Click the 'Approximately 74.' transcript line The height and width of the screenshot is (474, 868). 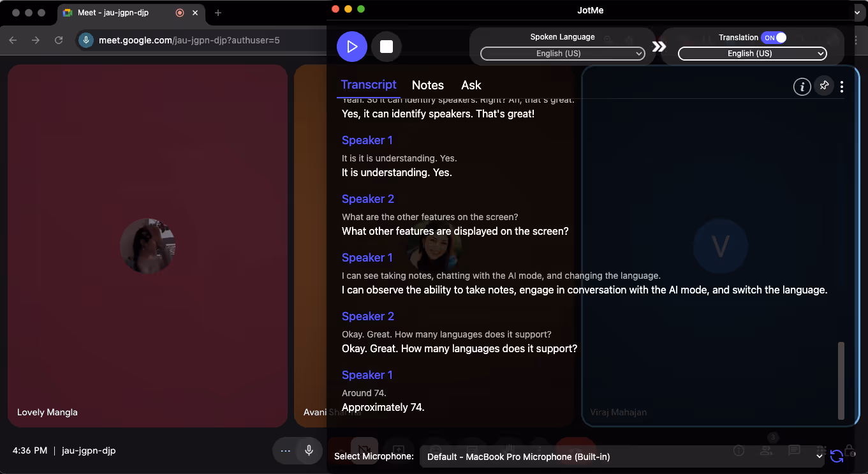(x=383, y=407)
